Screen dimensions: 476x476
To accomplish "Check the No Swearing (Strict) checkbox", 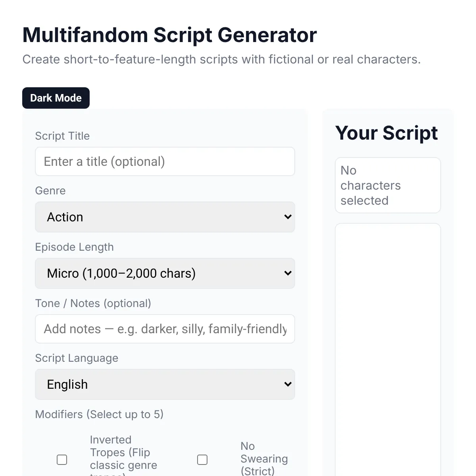I will pos(202,459).
